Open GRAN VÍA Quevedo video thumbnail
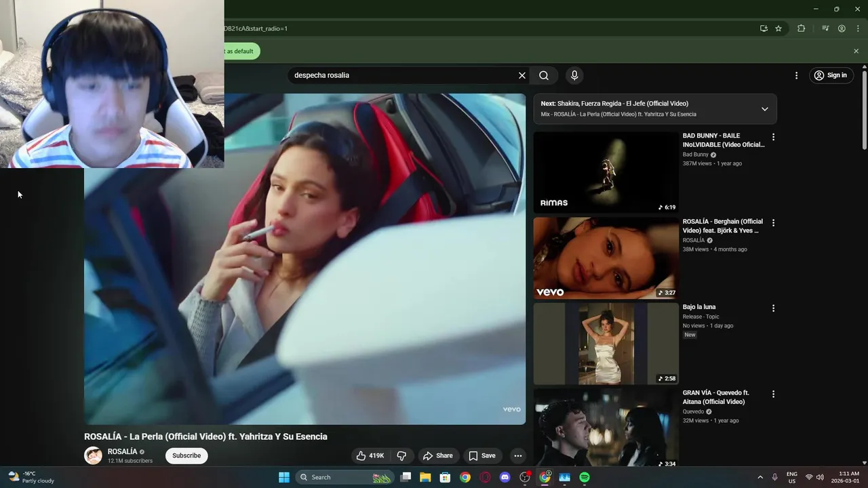The width and height of the screenshot is (868, 488). point(606,427)
